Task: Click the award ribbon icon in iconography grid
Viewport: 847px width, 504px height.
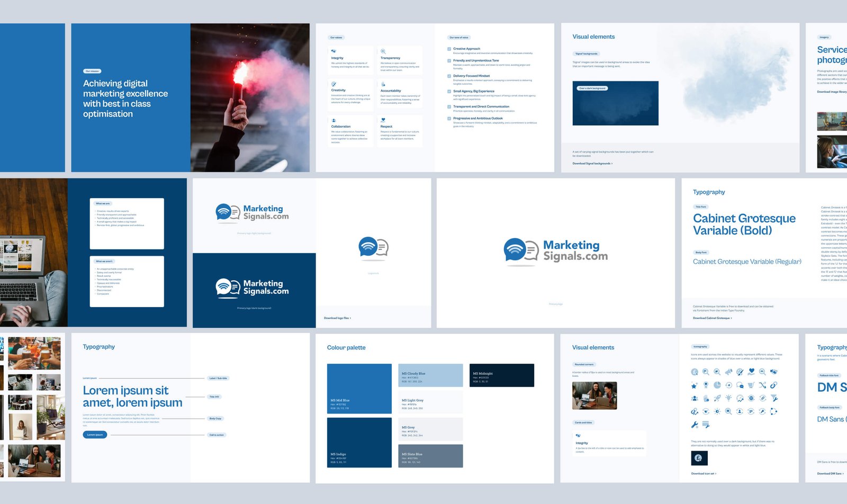Action: (706, 385)
